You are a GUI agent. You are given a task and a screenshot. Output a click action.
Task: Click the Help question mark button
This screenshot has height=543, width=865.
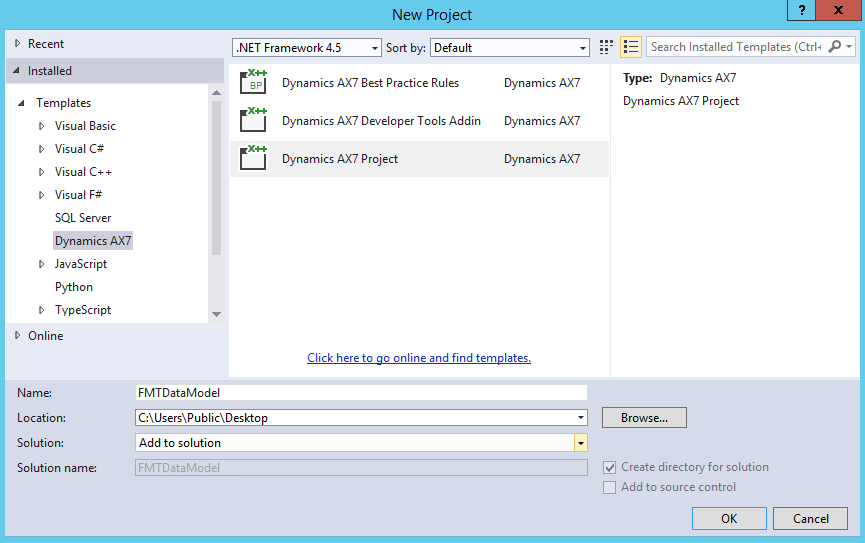[x=800, y=11]
